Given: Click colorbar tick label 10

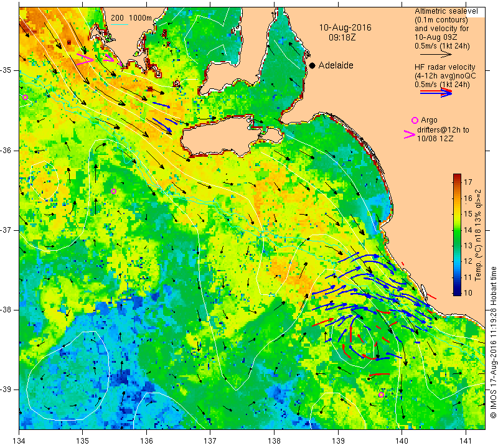Looking at the screenshot, I should click(x=468, y=292).
